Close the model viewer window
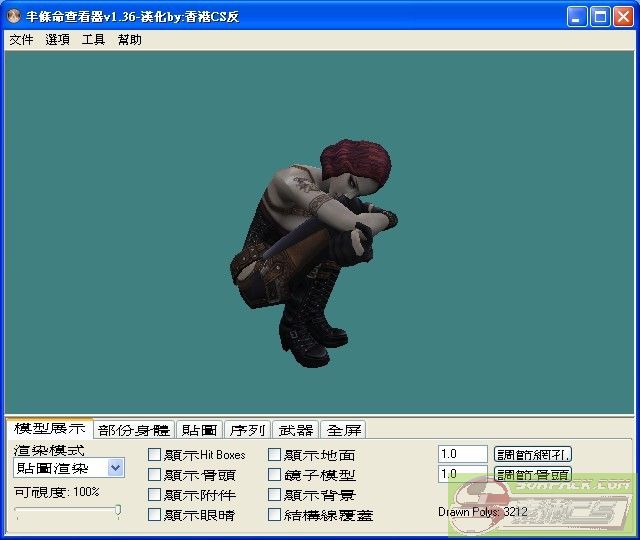 623,17
